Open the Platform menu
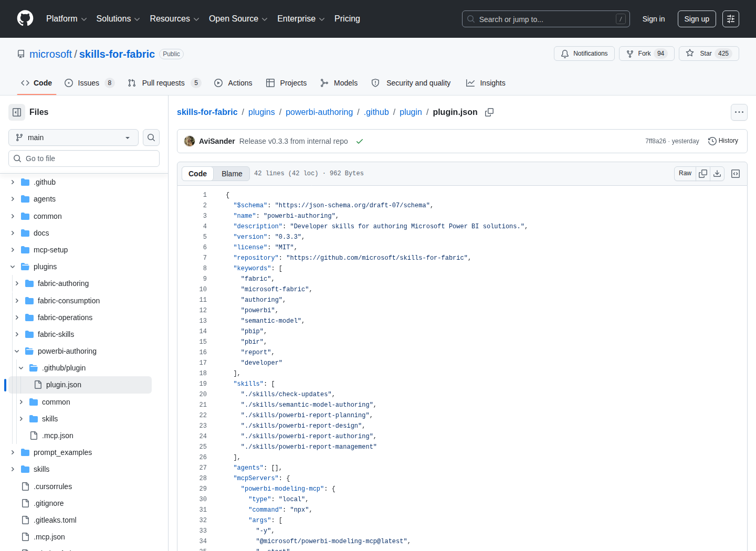 [66, 19]
